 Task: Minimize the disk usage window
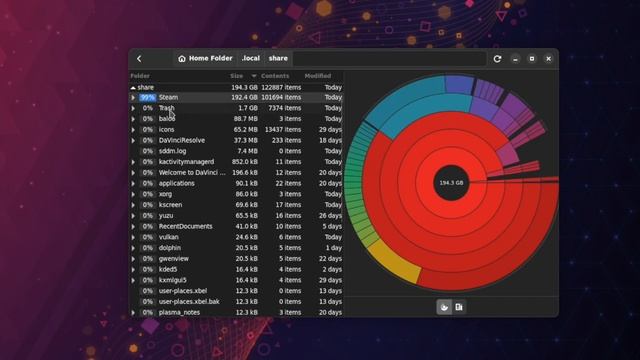point(516,59)
